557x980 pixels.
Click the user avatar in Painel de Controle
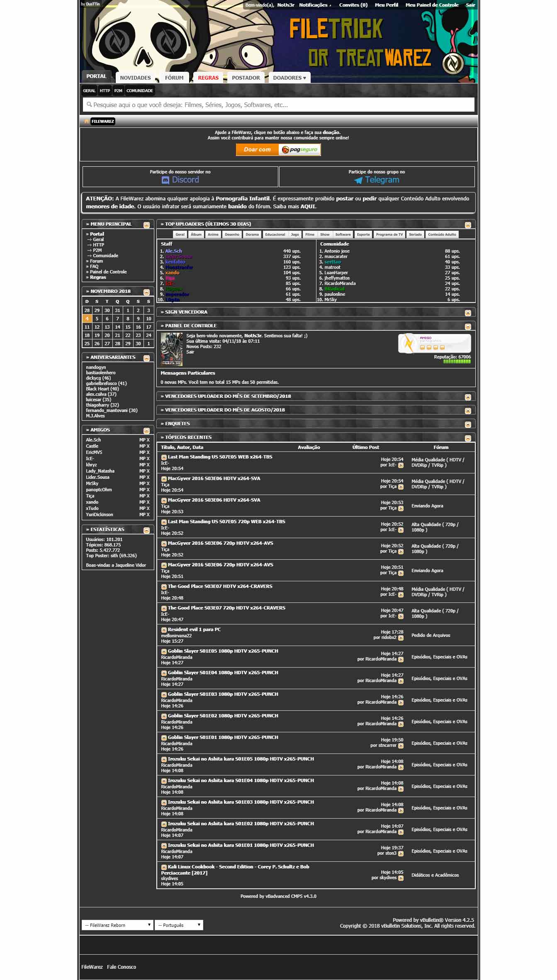[171, 349]
